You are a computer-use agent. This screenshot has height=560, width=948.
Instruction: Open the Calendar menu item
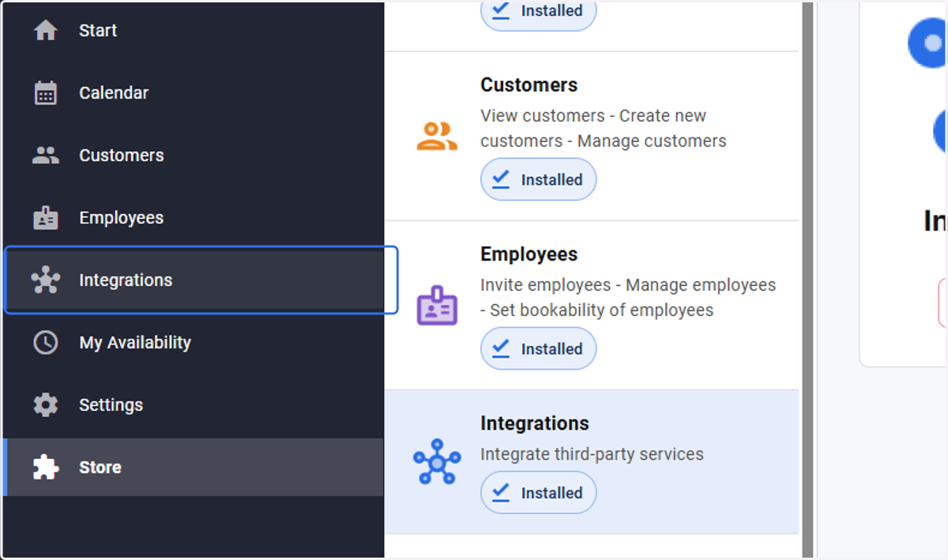coord(194,93)
